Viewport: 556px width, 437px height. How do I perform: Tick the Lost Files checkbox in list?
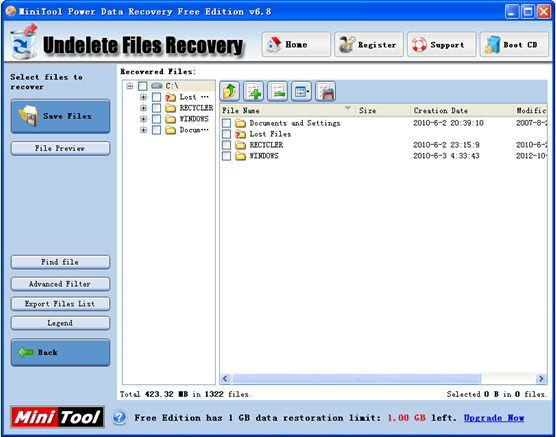click(x=226, y=134)
